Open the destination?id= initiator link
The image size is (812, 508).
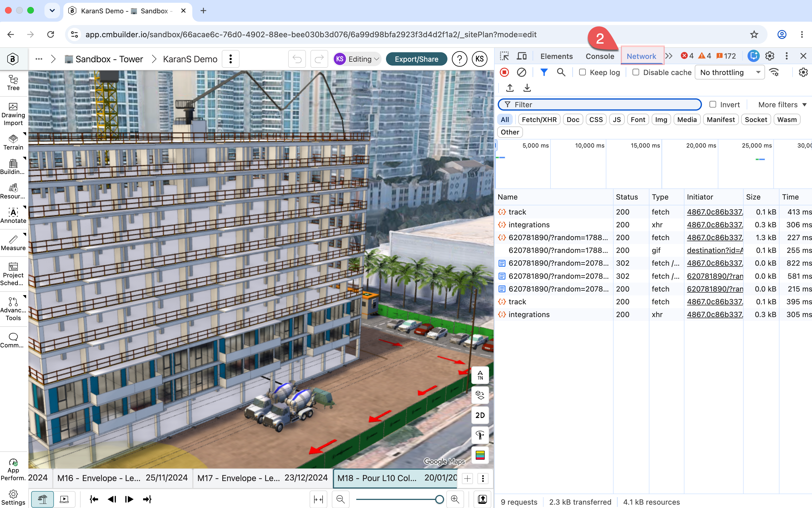[x=714, y=250]
